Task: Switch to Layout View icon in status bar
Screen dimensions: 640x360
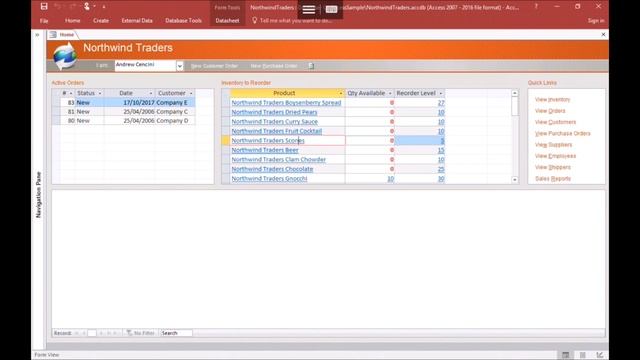Action: tap(583, 355)
